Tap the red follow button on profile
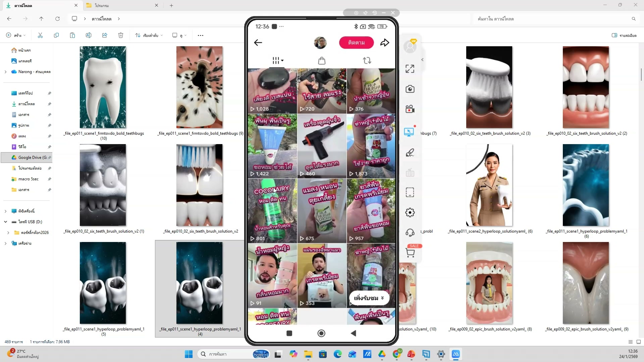 pyautogui.click(x=356, y=43)
